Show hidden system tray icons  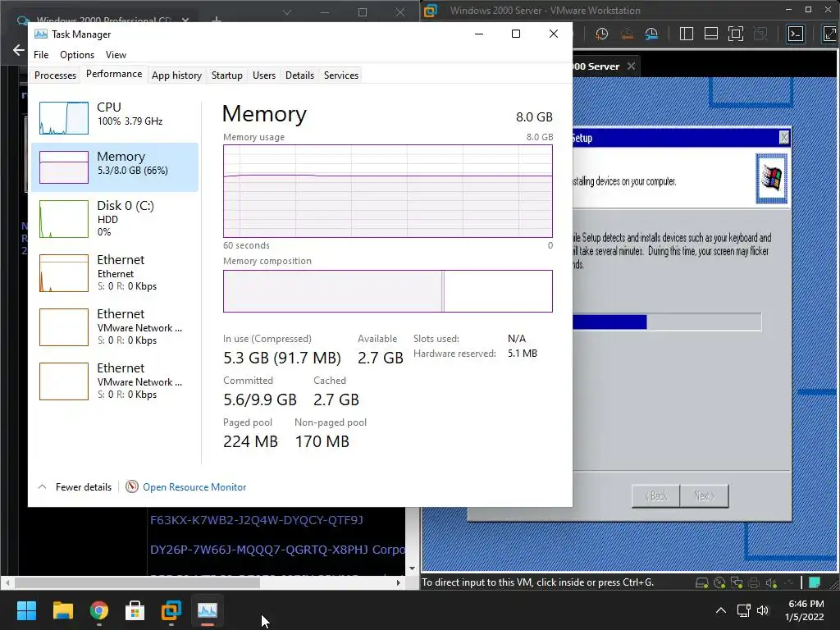click(x=721, y=610)
